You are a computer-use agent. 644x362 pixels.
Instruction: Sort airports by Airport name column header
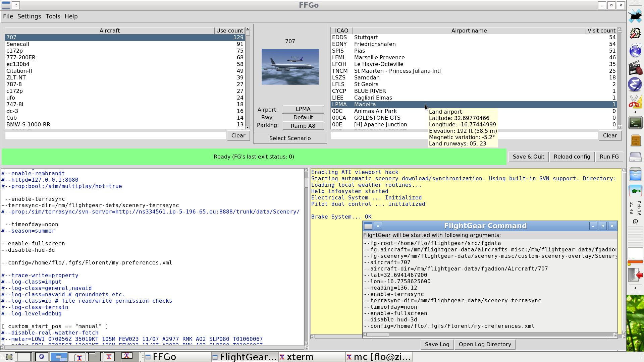pyautogui.click(x=469, y=31)
